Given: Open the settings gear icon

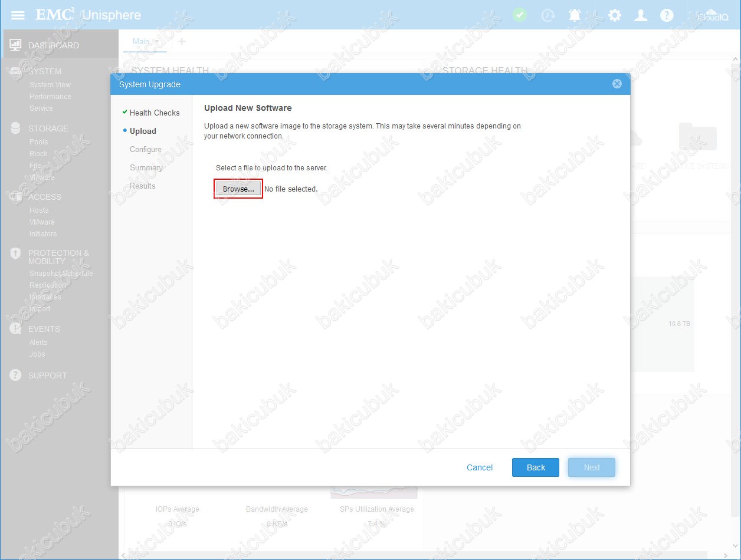Looking at the screenshot, I should (615, 15).
